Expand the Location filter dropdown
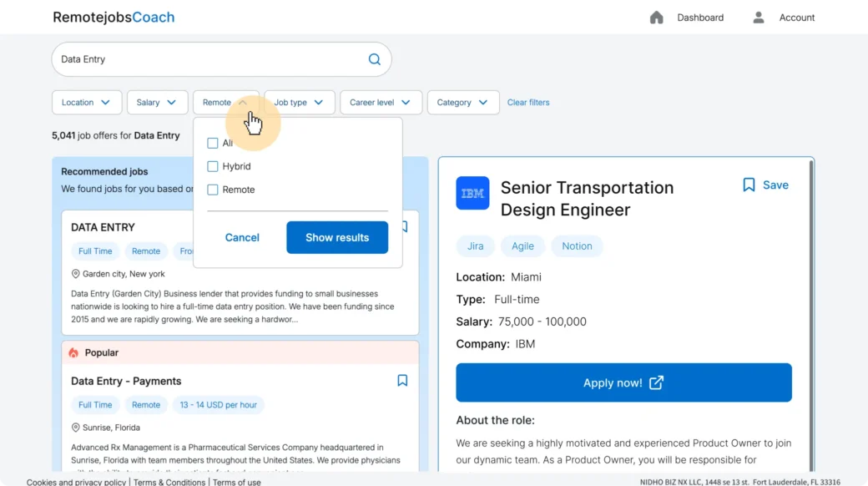This screenshot has width=868, height=486. (x=87, y=103)
